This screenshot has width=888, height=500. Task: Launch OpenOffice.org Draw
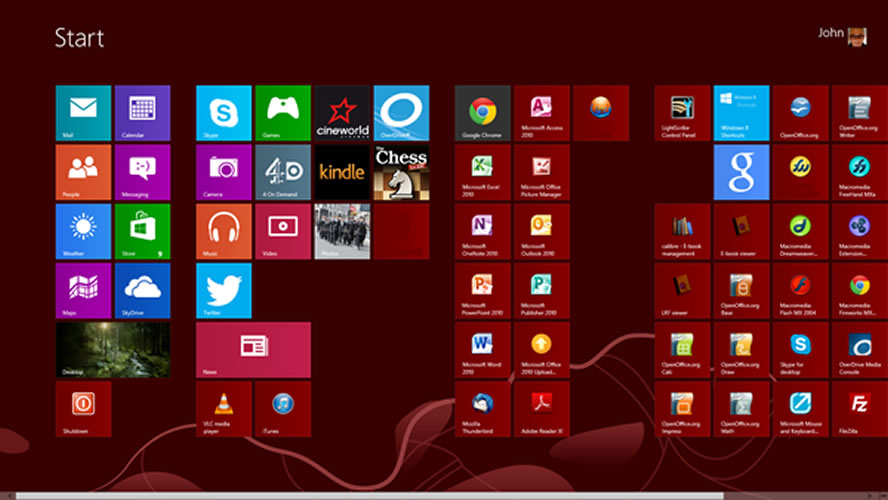tap(741, 350)
